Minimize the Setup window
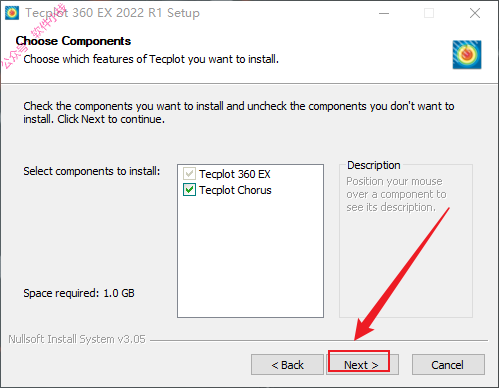This screenshot has height=388, width=499. coord(384,13)
